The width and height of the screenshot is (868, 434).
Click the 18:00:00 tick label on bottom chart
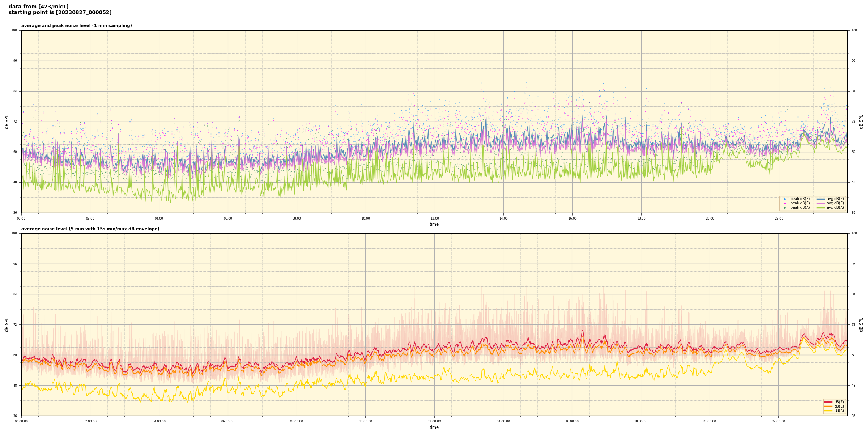[641, 421]
